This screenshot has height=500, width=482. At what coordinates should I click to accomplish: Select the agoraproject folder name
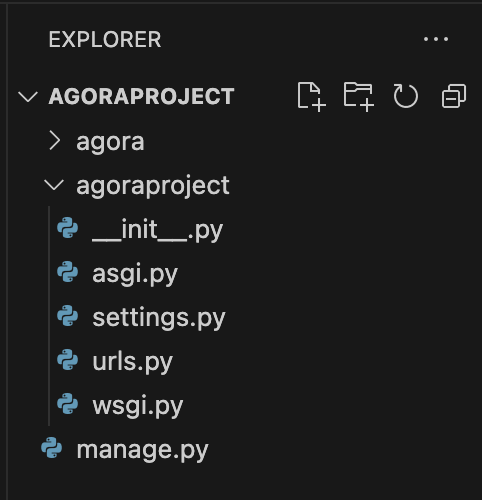153,186
